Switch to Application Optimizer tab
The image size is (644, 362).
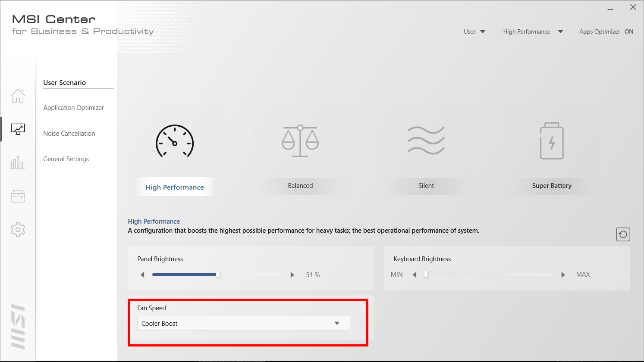pos(74,108)
